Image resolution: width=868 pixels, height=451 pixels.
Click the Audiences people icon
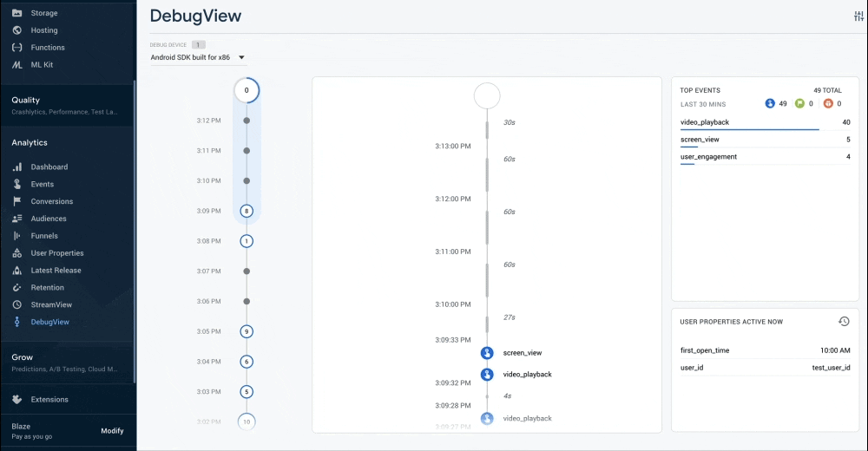[16, 219]
